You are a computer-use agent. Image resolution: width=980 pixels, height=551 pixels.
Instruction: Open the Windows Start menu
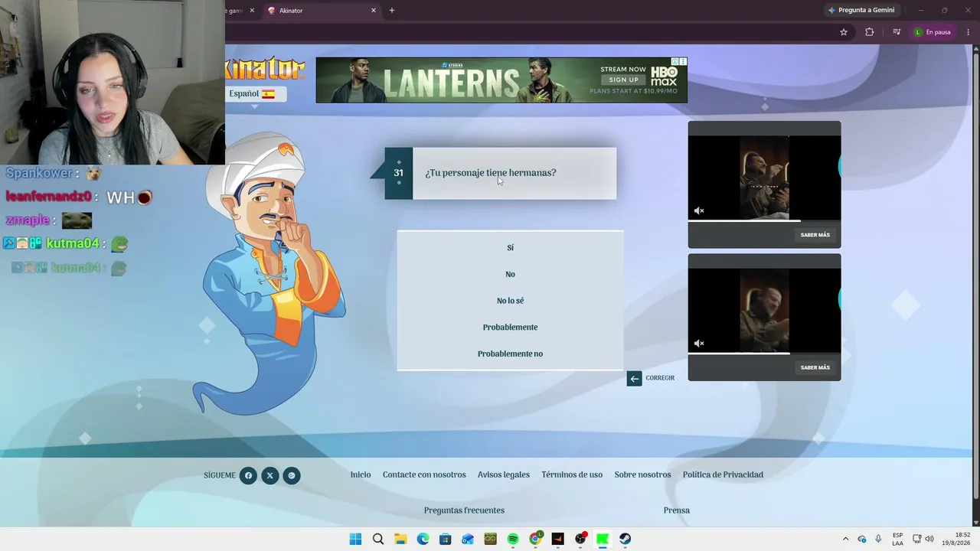355,539
